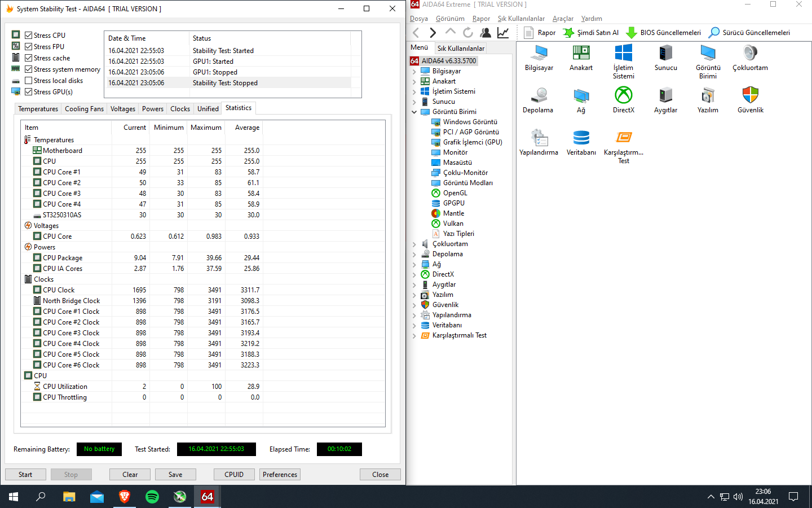Open the Dosya menu
This screenshot has height=508, width=812.
point(419,19)
